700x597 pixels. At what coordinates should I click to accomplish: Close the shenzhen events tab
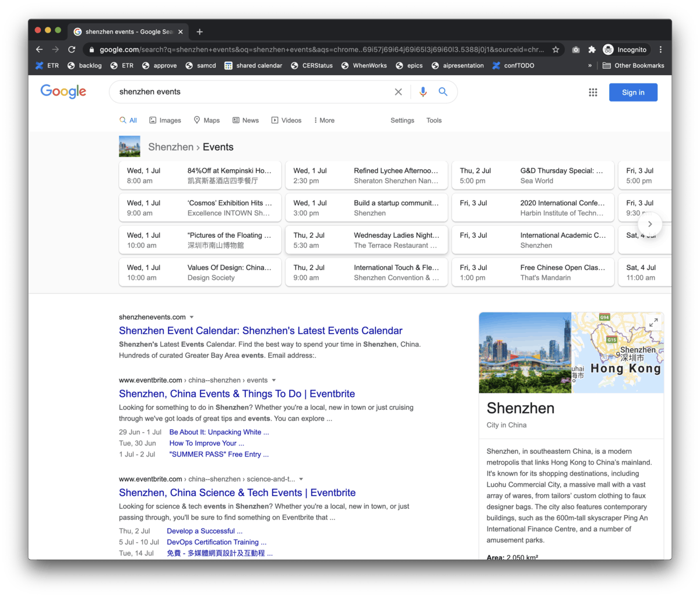click(180, 31)
